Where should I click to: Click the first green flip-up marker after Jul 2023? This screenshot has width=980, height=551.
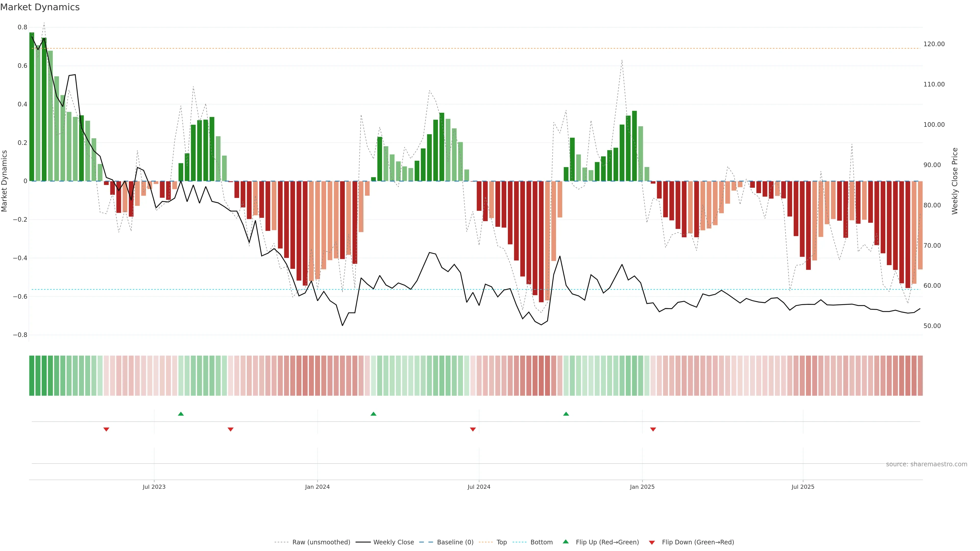click(x=181, y=414)
